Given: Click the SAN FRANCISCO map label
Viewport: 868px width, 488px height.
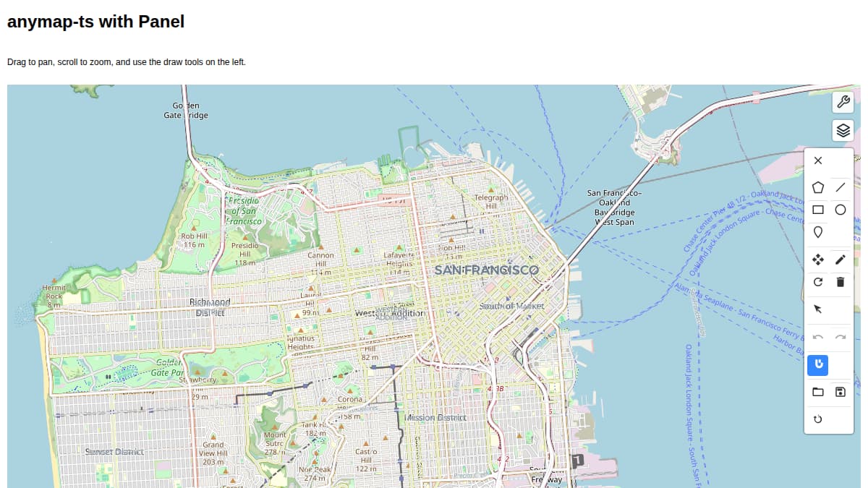Looking at the screenshot, I should [486, 270].
